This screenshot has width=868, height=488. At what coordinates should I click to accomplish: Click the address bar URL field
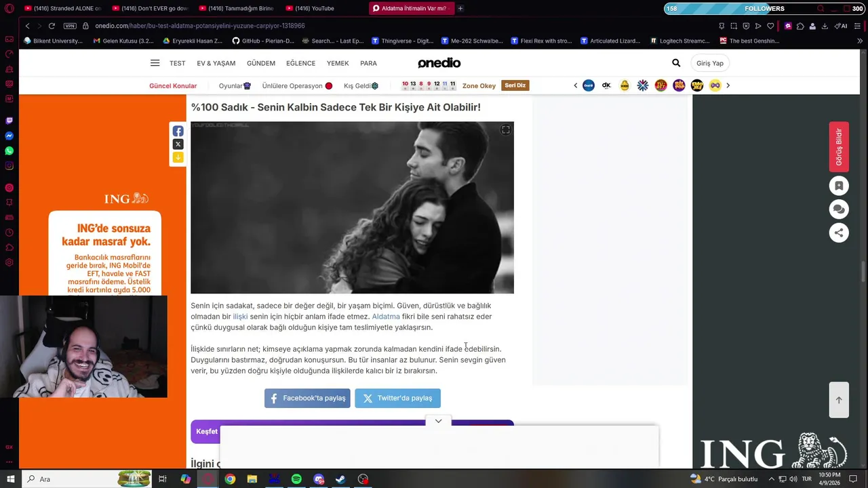199,26
